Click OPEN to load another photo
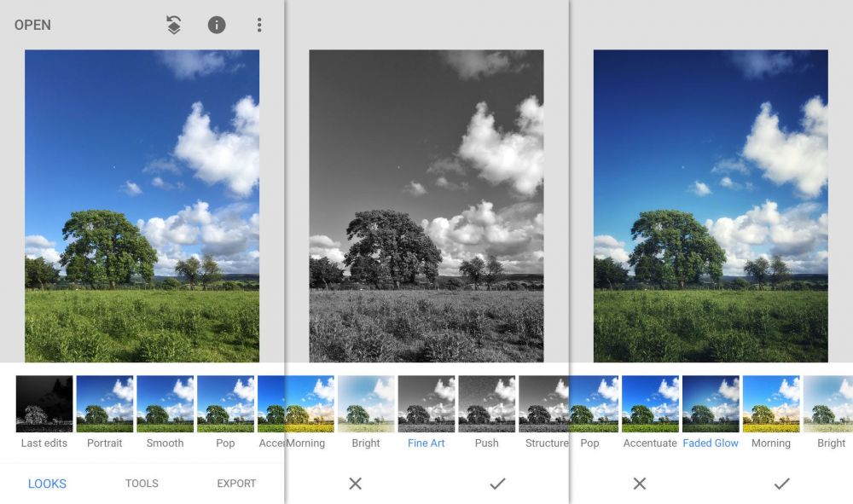The height and width of the screenshot is (504, 853). [32, 25]
